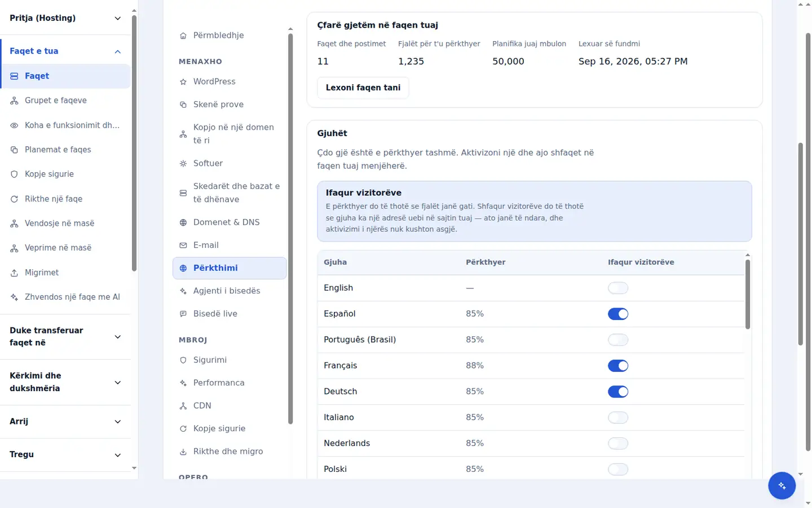812x508 pixels.
Task: Enable the Italiano toggle
Action: point(618,418)
